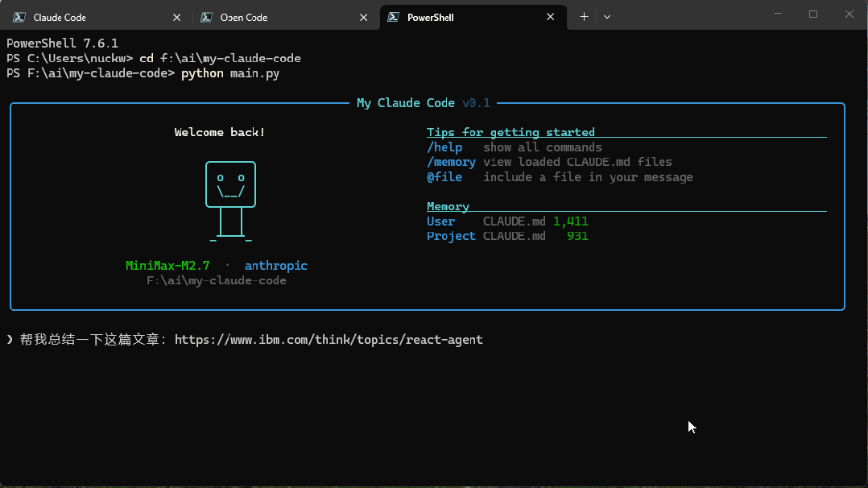Screen dimensions: 868x488
Task: Close the Claude Code tab
Action: click(177, 17)
